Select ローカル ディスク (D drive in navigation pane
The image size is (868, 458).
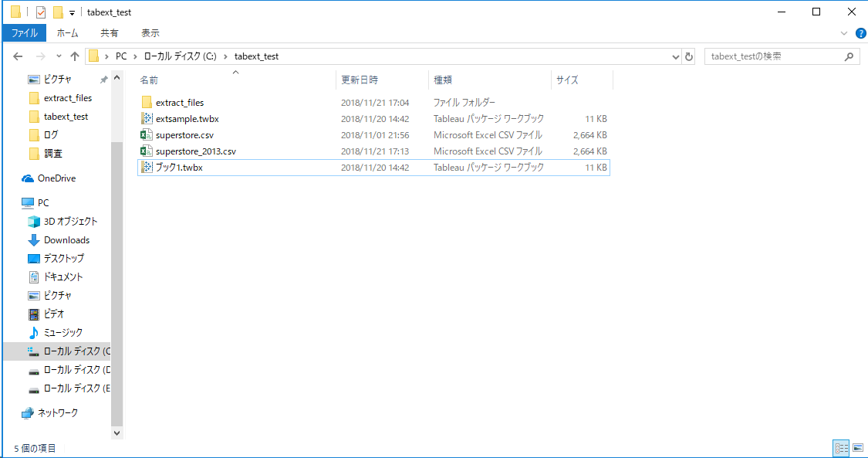point(76,369)
